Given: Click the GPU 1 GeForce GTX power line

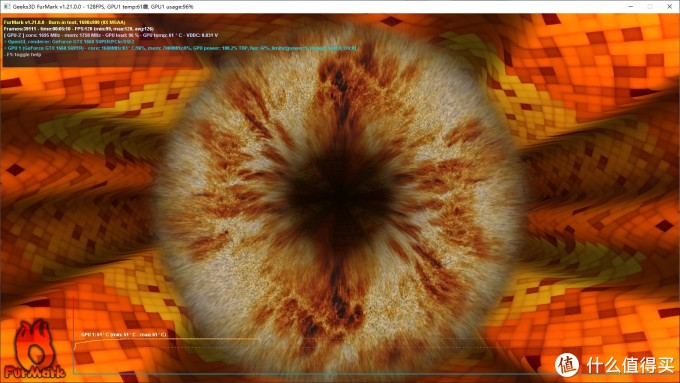Looking at the screenshot, I should point(180,48).
